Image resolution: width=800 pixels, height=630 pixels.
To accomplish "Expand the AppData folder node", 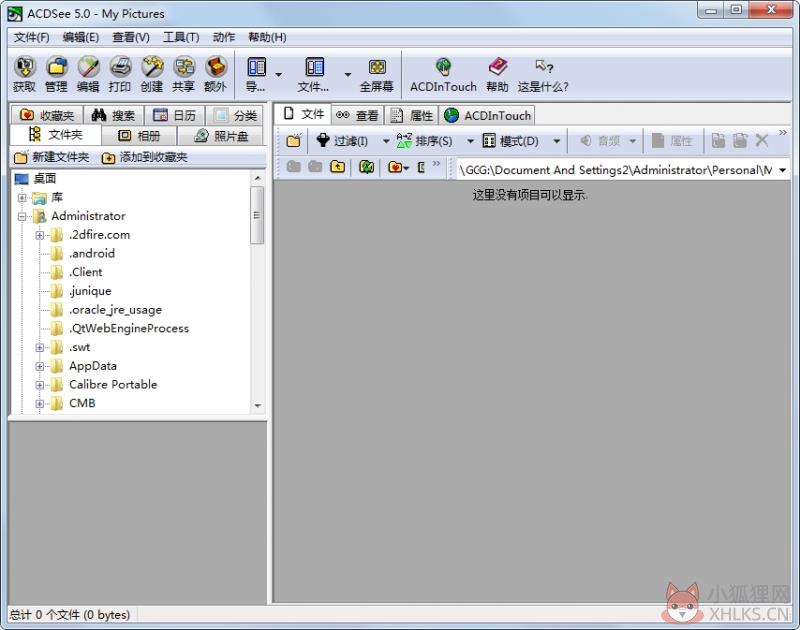I will (x=40, y=366).
